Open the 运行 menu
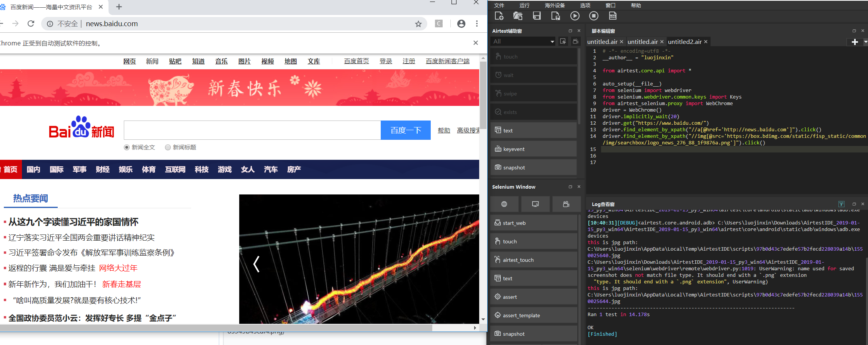The height and width of the screenshot is (345, 868). (525, 5)
